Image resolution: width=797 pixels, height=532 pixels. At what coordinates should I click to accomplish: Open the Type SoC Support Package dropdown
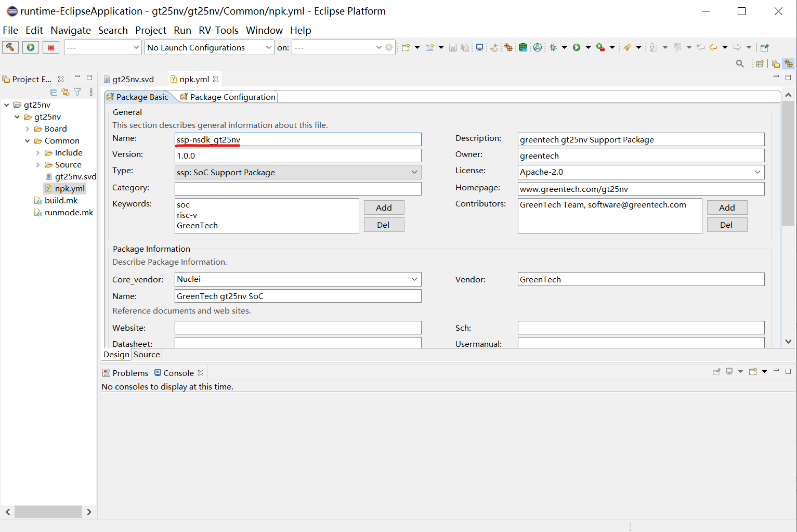point(298,172)
